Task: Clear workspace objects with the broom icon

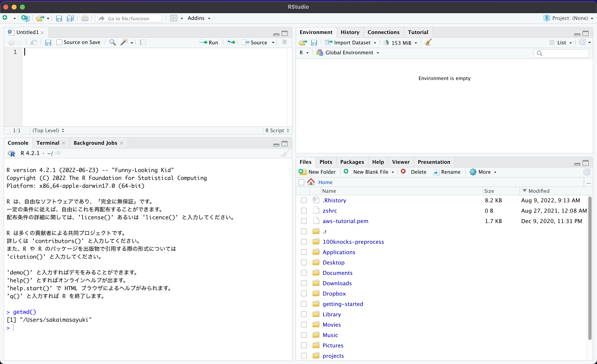Action: 428,42
